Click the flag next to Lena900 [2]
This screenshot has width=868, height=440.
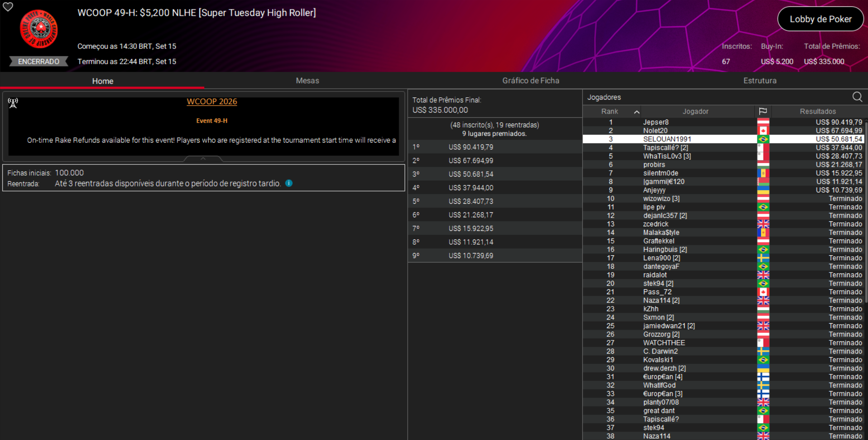tap(763, 258)
